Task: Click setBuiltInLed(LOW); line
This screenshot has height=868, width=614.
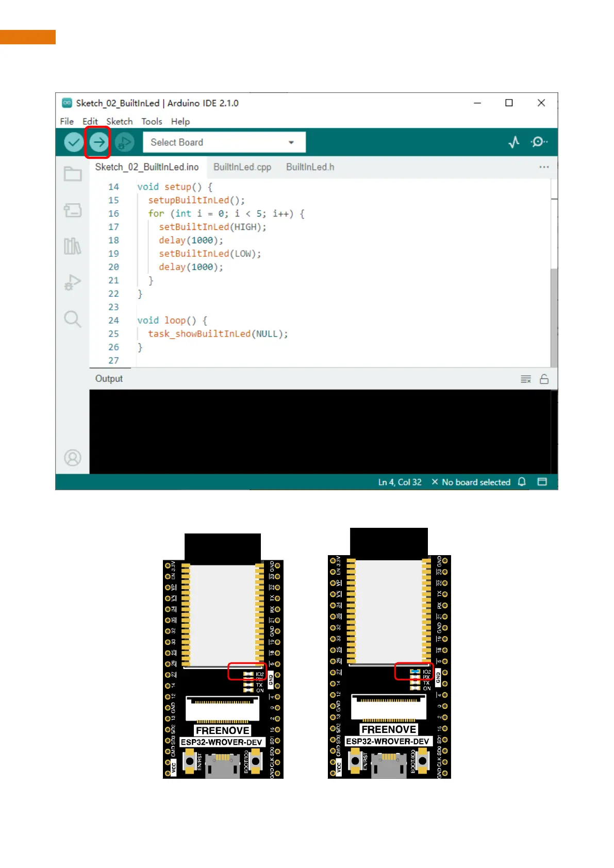Action: (210, 254)
